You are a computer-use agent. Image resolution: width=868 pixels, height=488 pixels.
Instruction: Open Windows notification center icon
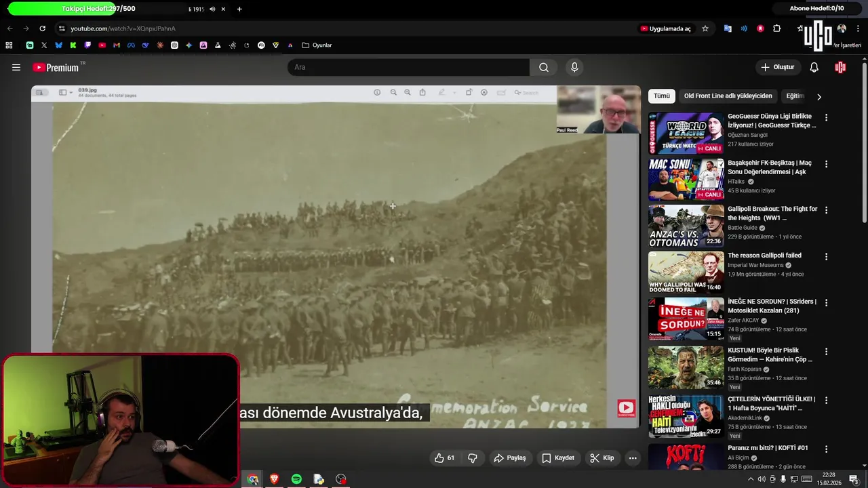(854, 479)
